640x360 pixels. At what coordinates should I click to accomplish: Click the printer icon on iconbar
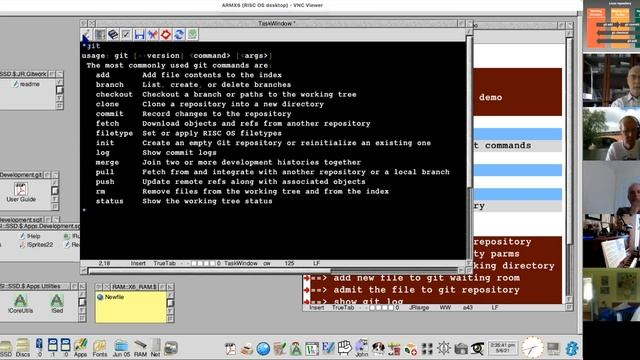coord(247,350)
